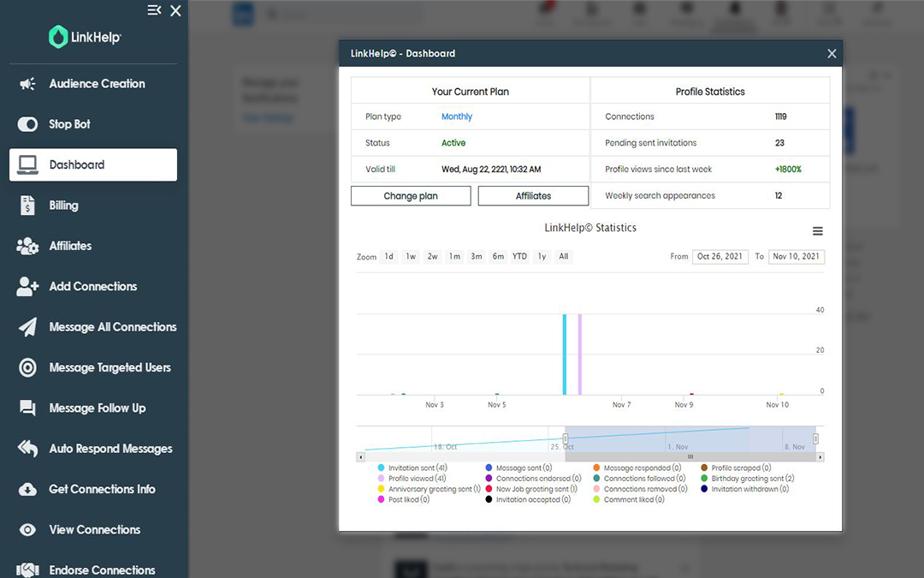Open the From date field showing Oct 26, 2021
The height and width of the screenshot is (578, 924).
click(x=720, y=256)
